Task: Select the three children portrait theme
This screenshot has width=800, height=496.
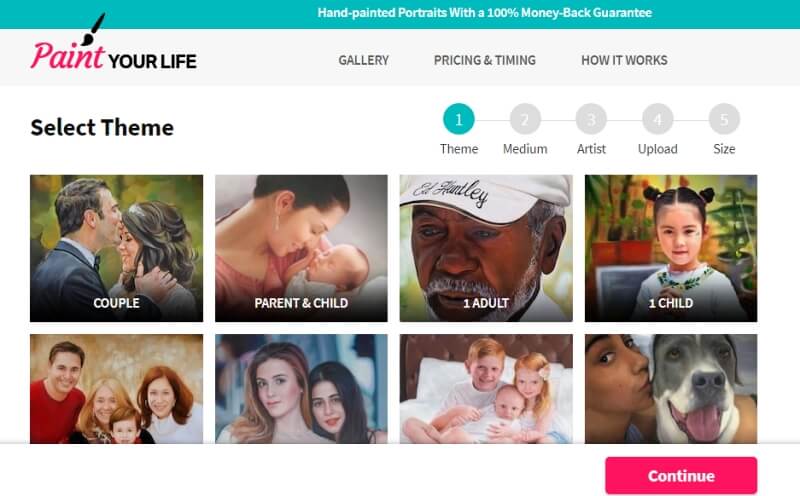Action: [x=486, y=389]
